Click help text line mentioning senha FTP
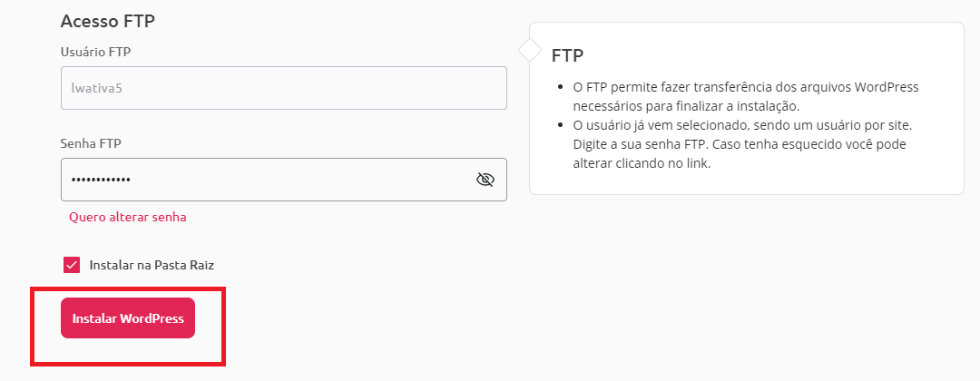 (740, 144)
